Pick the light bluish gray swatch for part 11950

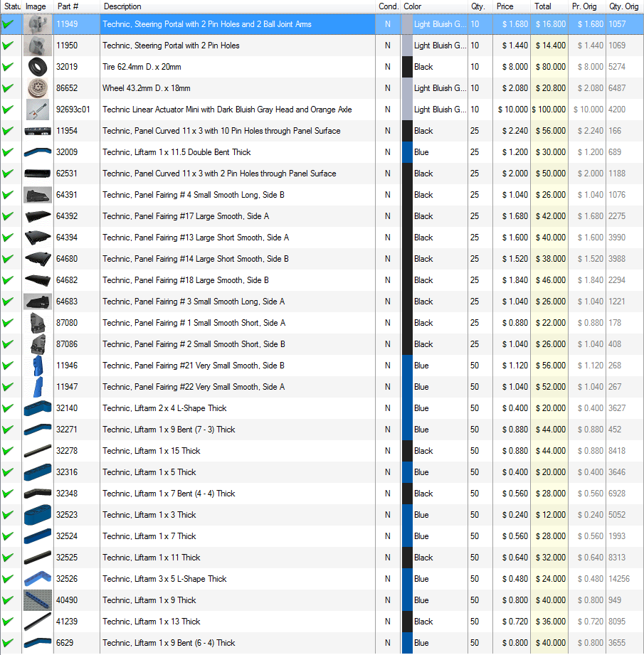[x=407, y=46]
